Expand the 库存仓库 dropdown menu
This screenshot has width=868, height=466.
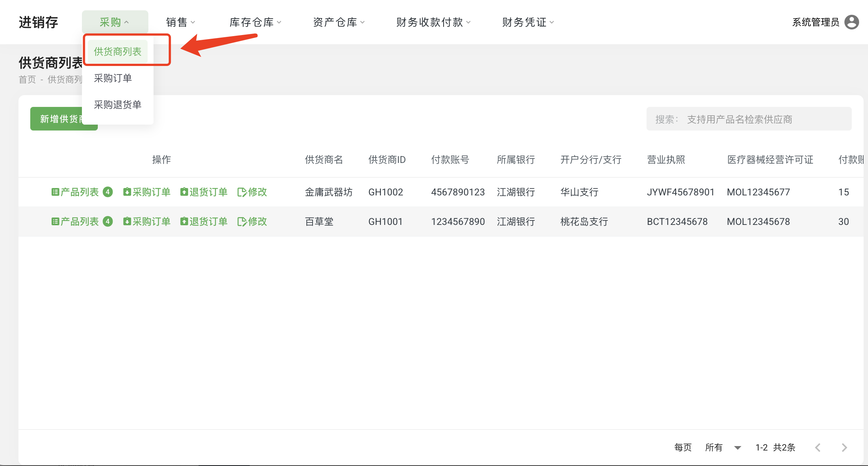click(255, 22)
